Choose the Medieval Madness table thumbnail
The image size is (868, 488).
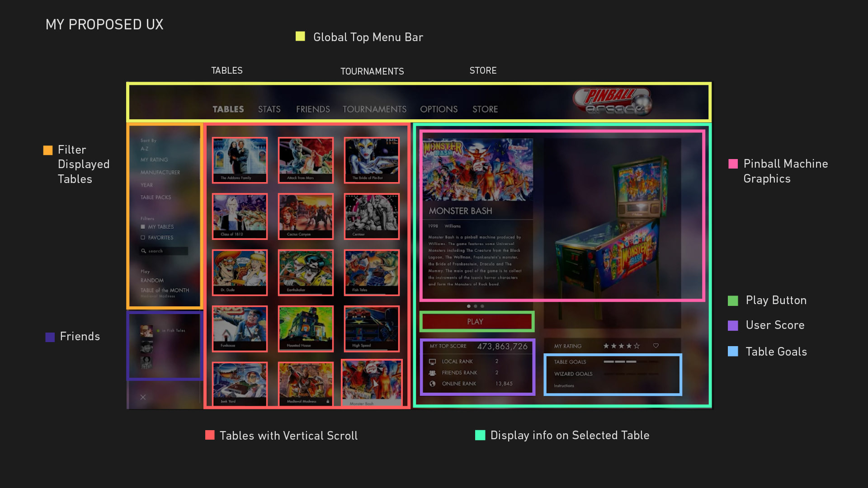pos(306,384)
